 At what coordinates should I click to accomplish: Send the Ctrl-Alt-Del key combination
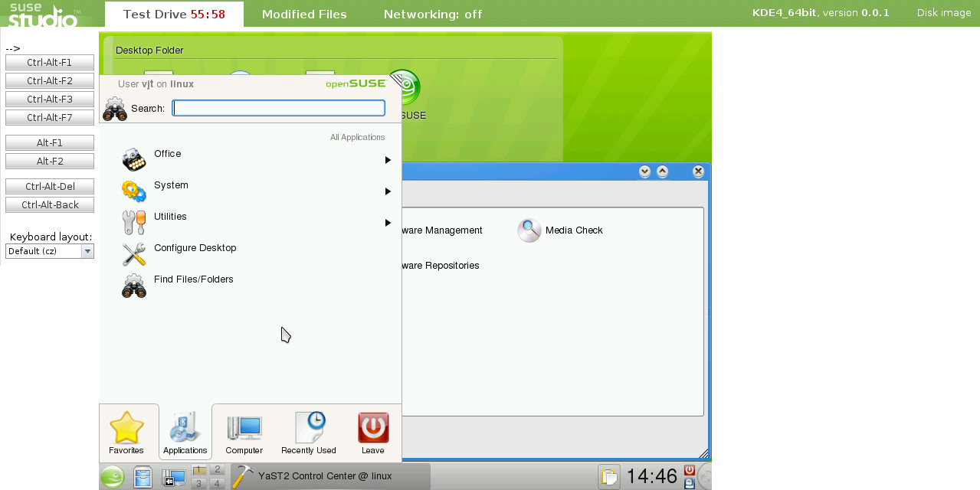(x=50, y=187)
